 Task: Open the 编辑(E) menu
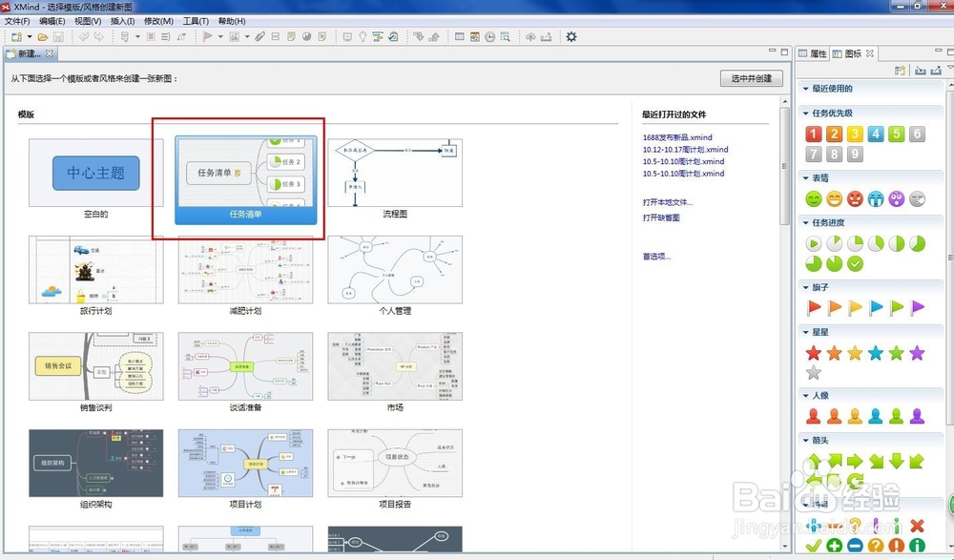pyautogui.click(x=52, y=21)
